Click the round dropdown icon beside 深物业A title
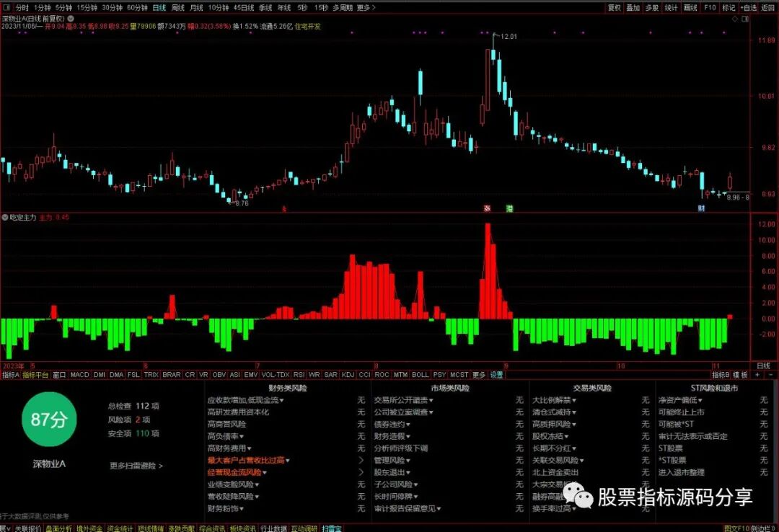 click(71, 18)
